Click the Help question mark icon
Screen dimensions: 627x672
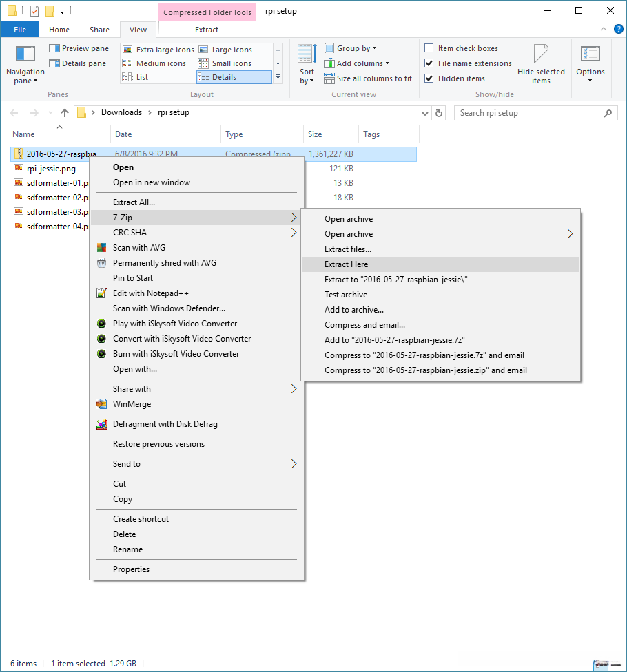619,29
